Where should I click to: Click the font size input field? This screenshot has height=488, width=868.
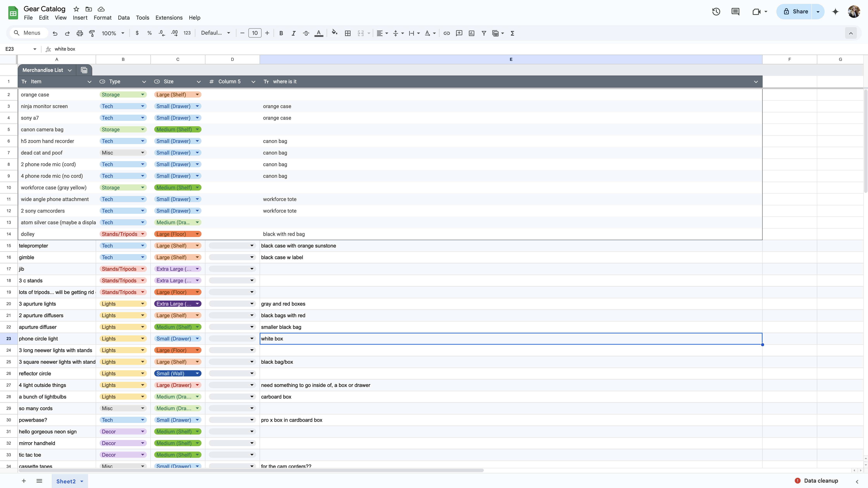(255, 33)
